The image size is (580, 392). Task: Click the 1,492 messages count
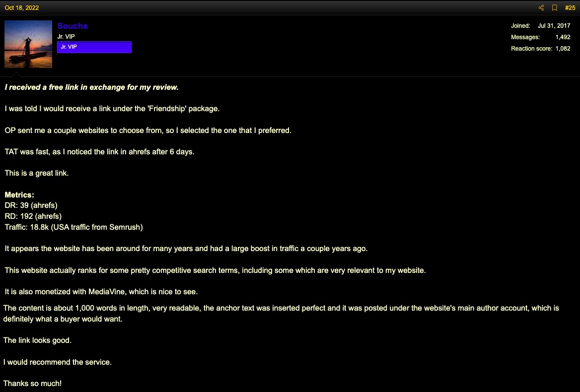click(x=563, y=37)
